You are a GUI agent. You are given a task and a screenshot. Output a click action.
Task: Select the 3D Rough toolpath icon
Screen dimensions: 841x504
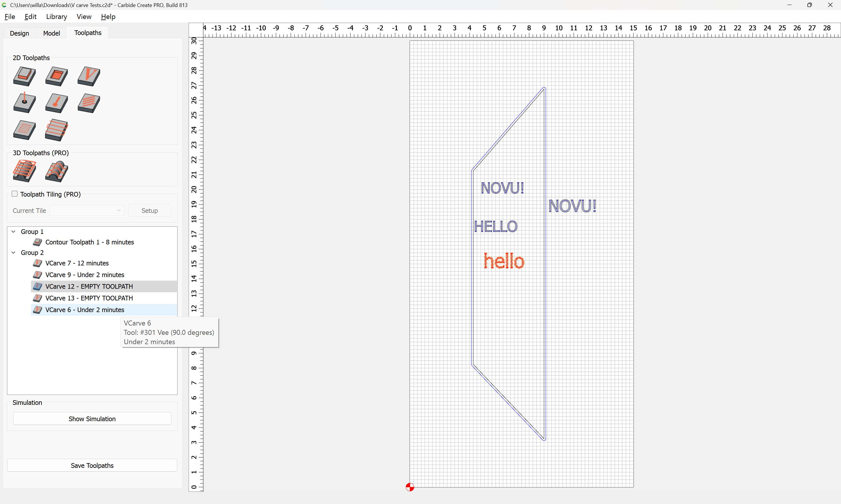pyautogui.click(x=25, y=171)
